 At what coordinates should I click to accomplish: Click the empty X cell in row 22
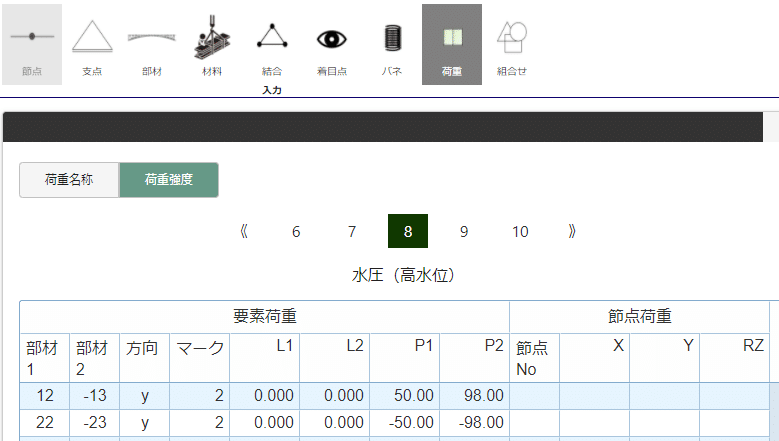coord(595,423)
